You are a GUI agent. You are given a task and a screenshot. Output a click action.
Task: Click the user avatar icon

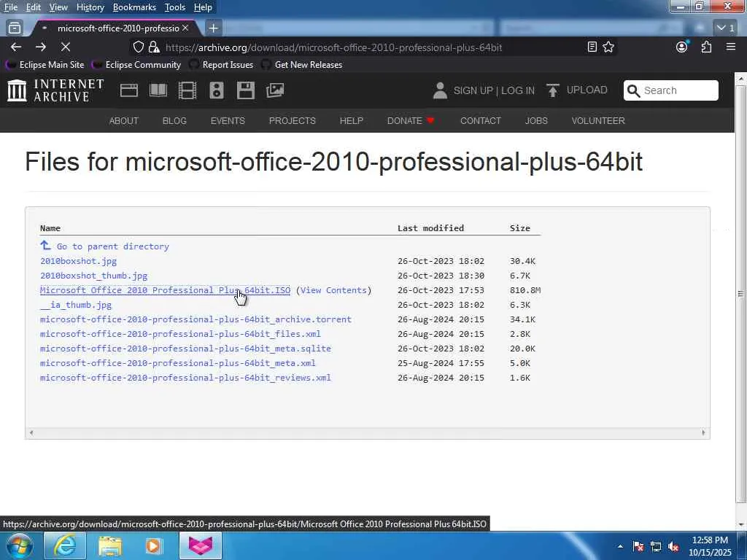click(x=440, y=90)
